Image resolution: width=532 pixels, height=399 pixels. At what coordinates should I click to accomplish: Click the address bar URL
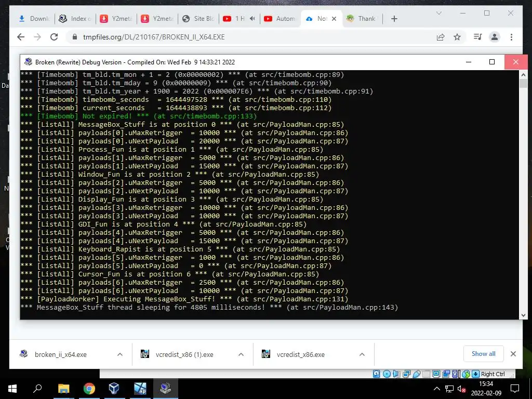(x=154, y=37)
